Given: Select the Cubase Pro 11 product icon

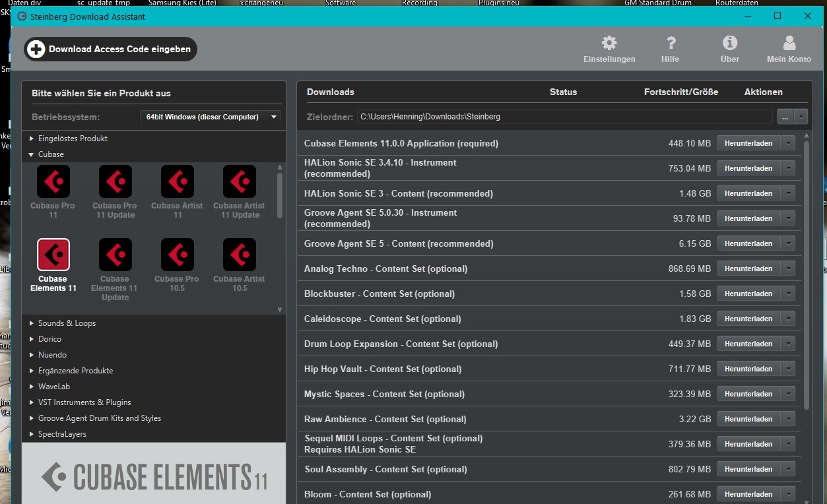Looking at the screenshot, I should pyautogui.click(x=53, y=181).
